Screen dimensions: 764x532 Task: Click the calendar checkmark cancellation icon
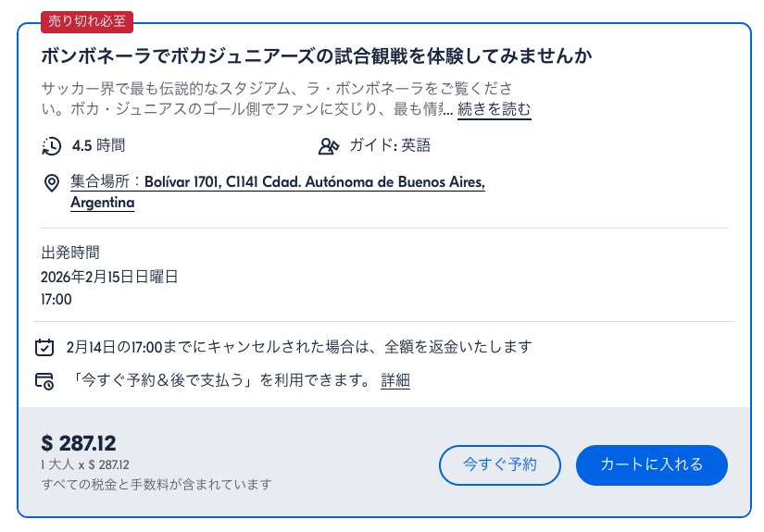44,348
